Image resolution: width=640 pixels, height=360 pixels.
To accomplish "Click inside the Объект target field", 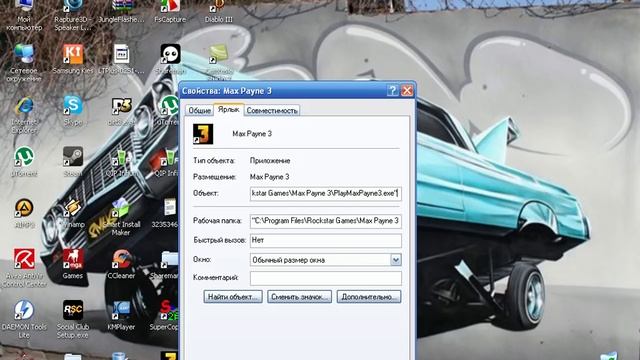I will [325, 193].
